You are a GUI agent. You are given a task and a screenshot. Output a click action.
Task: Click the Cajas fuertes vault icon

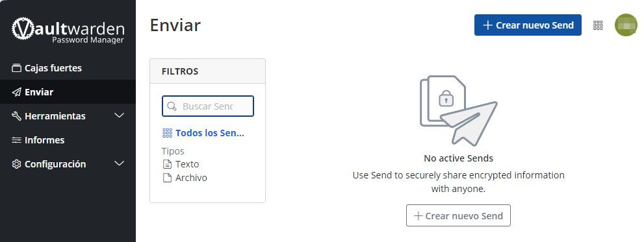coord(16,68)
